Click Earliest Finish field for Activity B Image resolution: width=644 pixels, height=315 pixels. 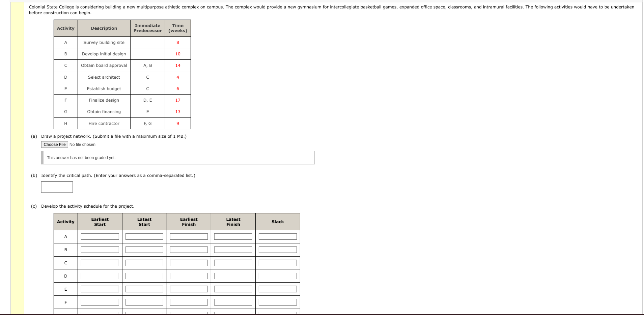point(189,250)
